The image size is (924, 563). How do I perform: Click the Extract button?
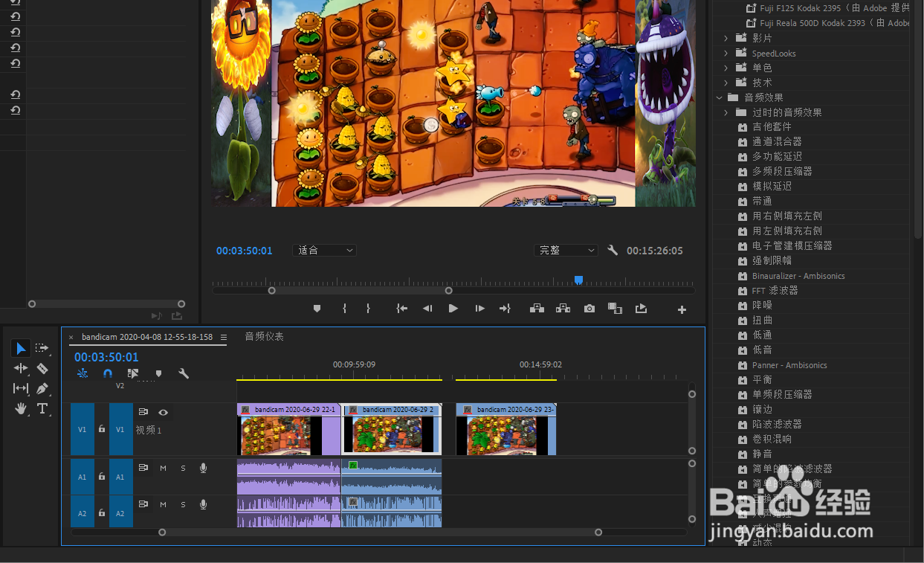click(x=563, y=309)
